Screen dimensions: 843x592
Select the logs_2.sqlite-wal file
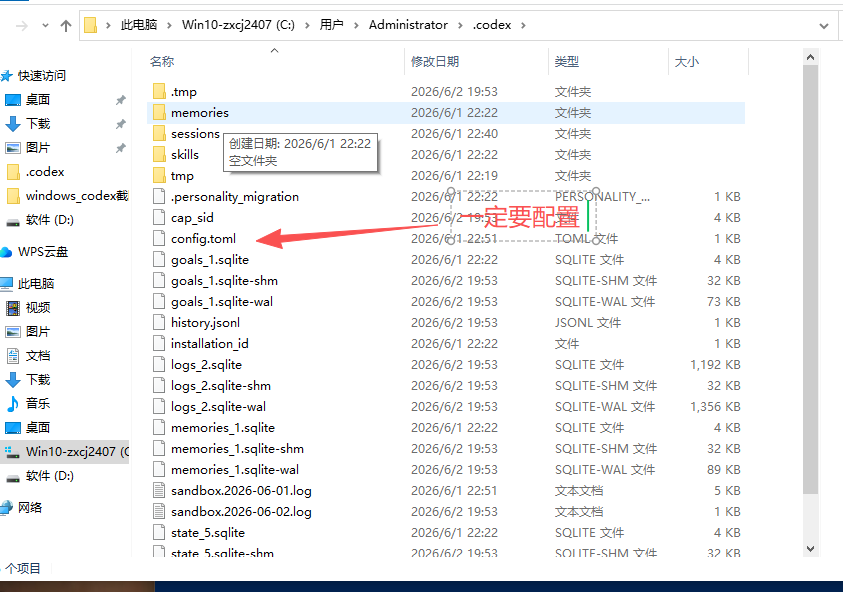tap(218, 407)
